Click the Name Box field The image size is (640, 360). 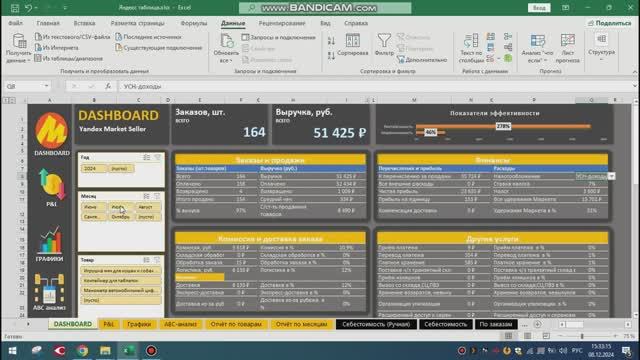coord(24,86)
